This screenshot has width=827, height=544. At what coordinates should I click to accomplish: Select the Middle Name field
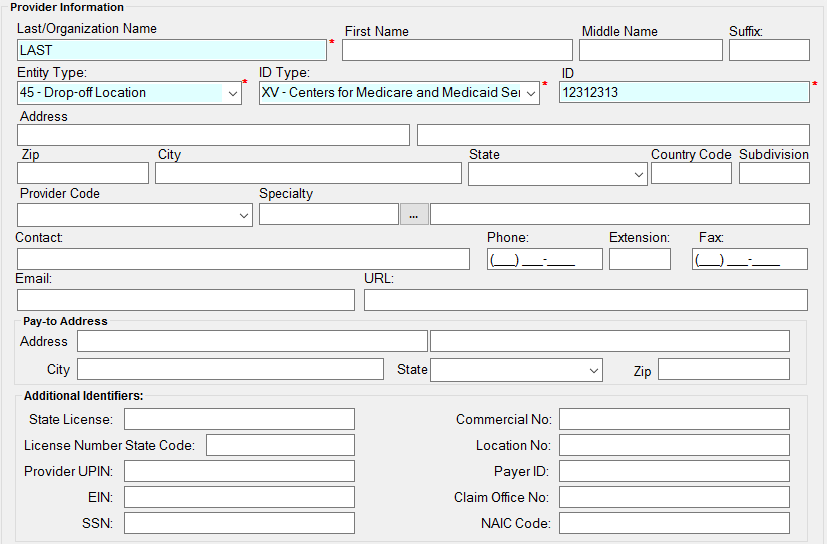(x=651, y=50)
